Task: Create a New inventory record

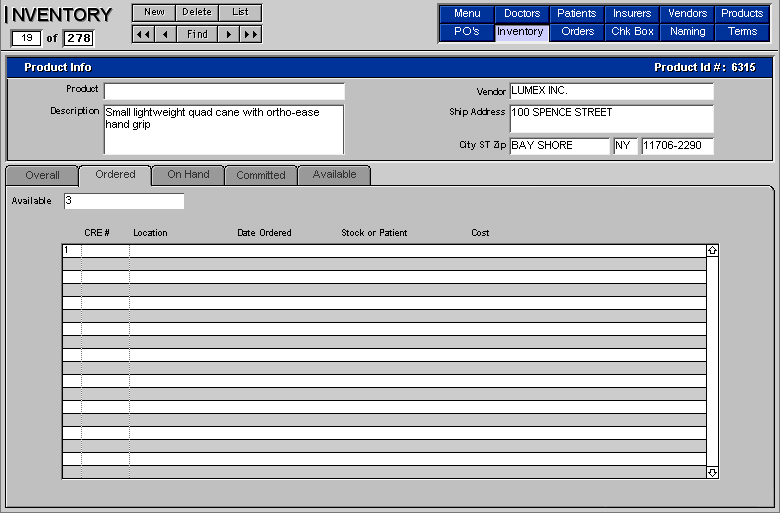Action: point(154,12)
